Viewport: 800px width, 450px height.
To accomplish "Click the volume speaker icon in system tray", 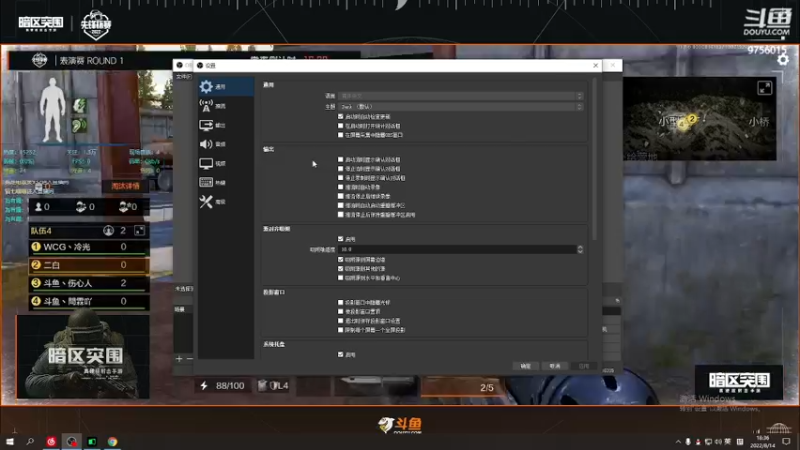I will (718, 442).
